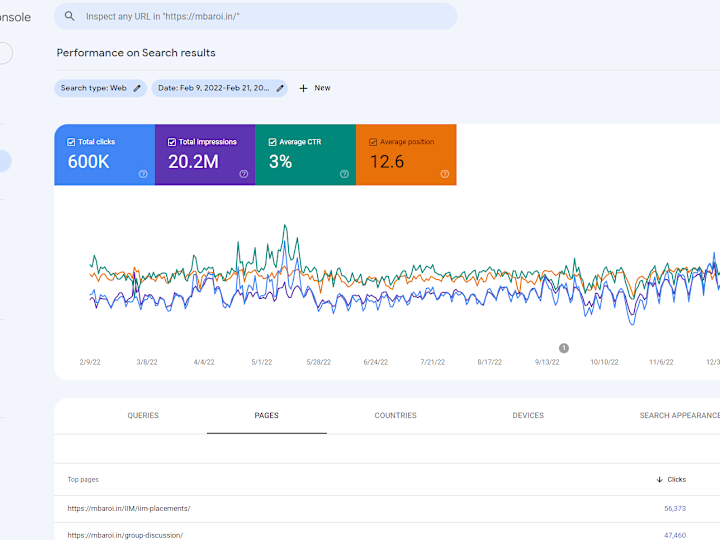This screenshot has width=720, height=540.
Task: Click the Clicks column sort arrow
Action: 659,479
